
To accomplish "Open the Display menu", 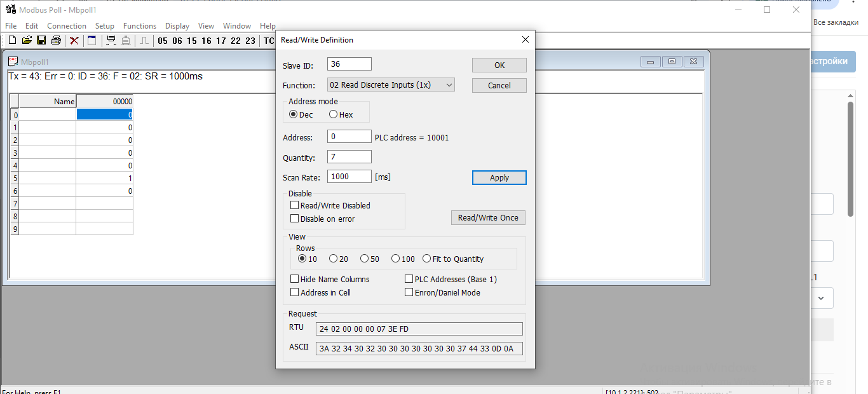I will point(177,26).
